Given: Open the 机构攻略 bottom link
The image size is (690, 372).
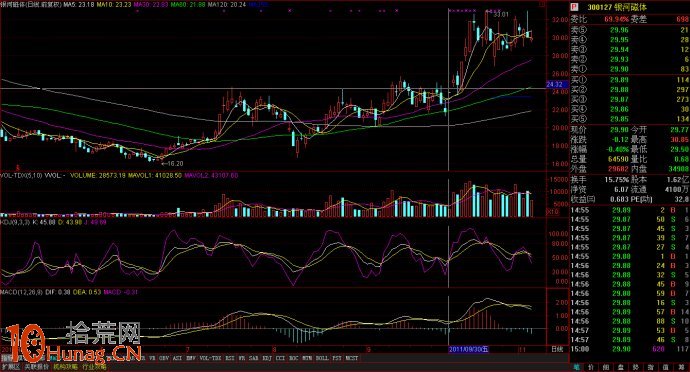Looking at the screenshot, I should pyautogui.click(x=65, y=367).
